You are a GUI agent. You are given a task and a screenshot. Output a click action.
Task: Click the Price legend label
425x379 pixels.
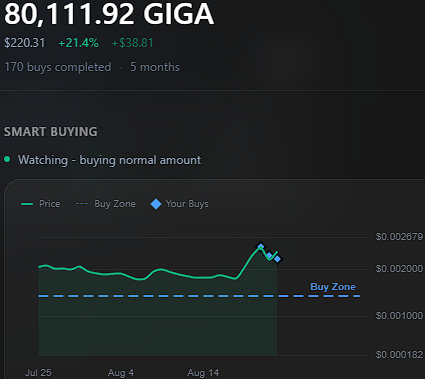pyautogui.click(x=50, y=204)
